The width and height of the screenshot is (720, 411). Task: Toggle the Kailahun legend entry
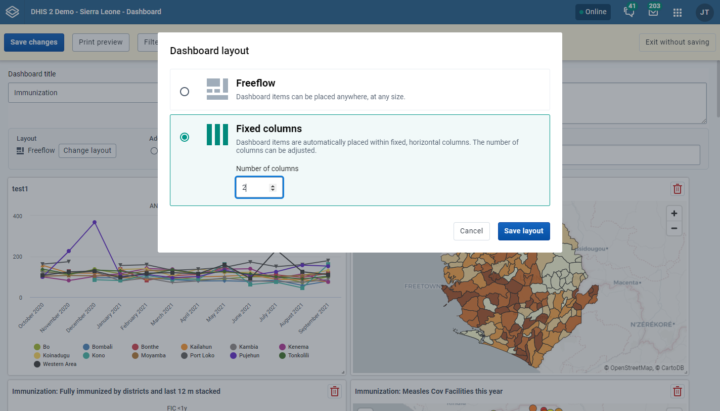[x=197, y=347]
